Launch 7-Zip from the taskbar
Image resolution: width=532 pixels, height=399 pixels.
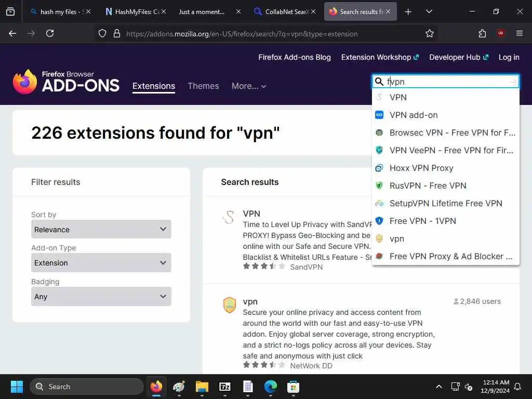[225, 387]
